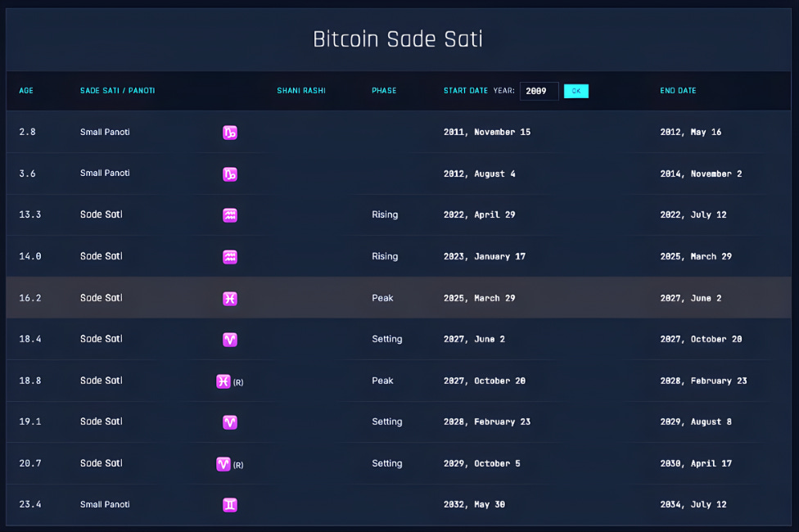Click the Pisces sign icon in age 16.2 row
The width and height of the screenshot is (799, 532).
(230, 299)
